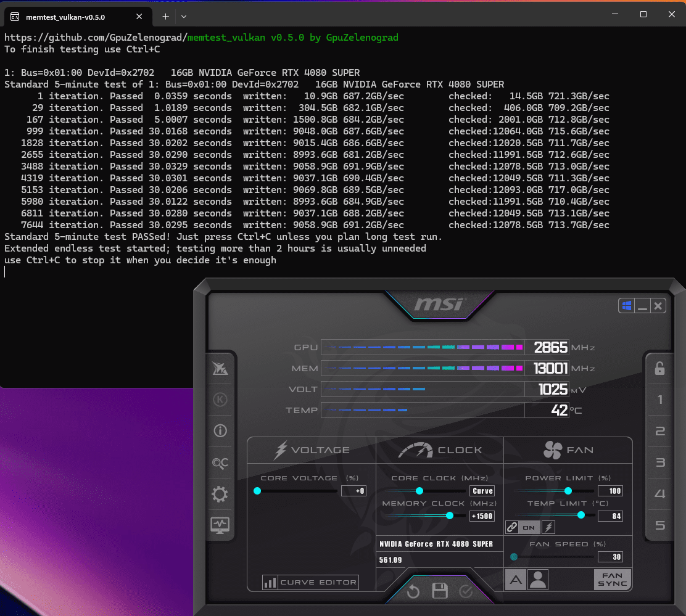This screenshot has width=686, height=616.
Task: Adjust the memory clock slider handle
Action: coord(449,516)
